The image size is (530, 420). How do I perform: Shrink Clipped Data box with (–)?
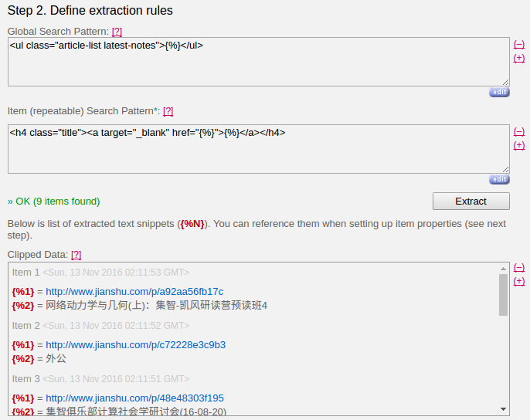519,267
